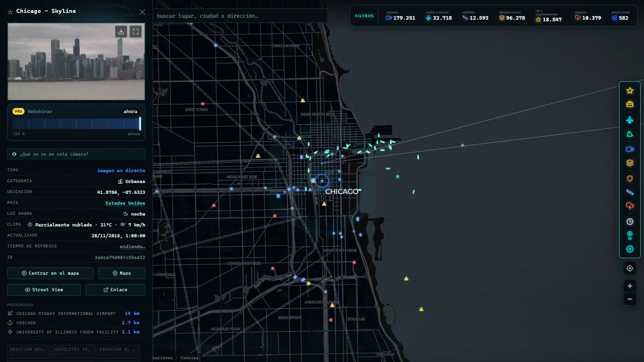This screenshot has width=644, height=362.
Task: Open location in Maps button
Action: [x=122, y=273]
